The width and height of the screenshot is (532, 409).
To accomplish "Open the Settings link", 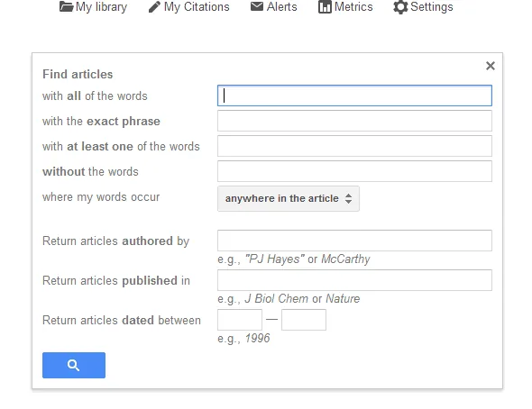I will (x=432, y=7).
